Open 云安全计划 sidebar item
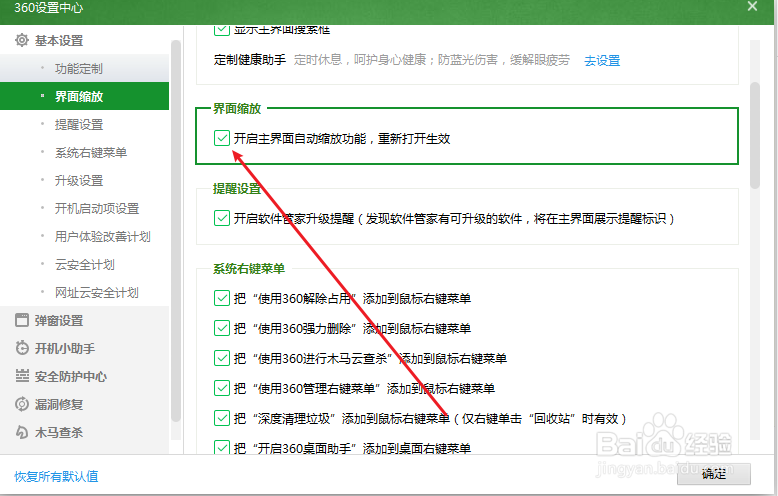The width and height of the screenshot is (778, 496). point(84,264)
